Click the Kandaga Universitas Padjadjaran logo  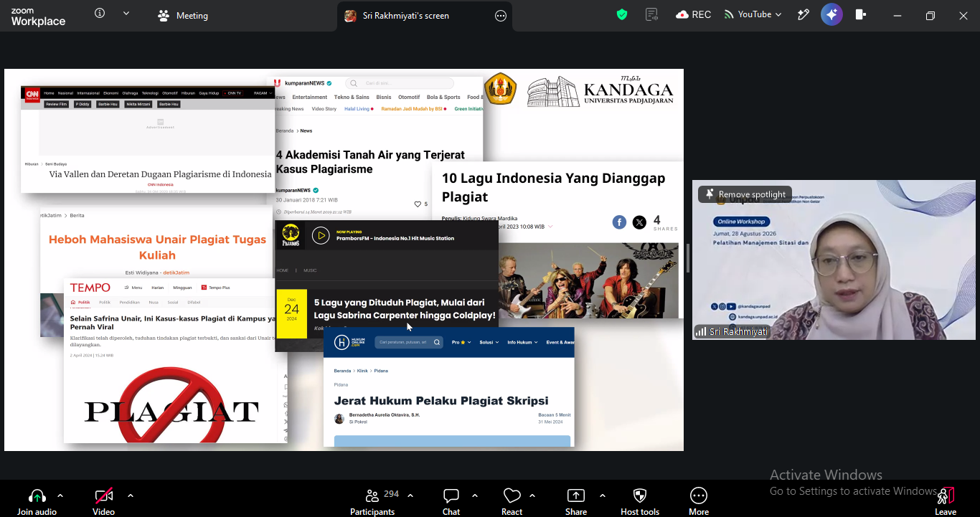pyautogui.click(x=600, y=91)
